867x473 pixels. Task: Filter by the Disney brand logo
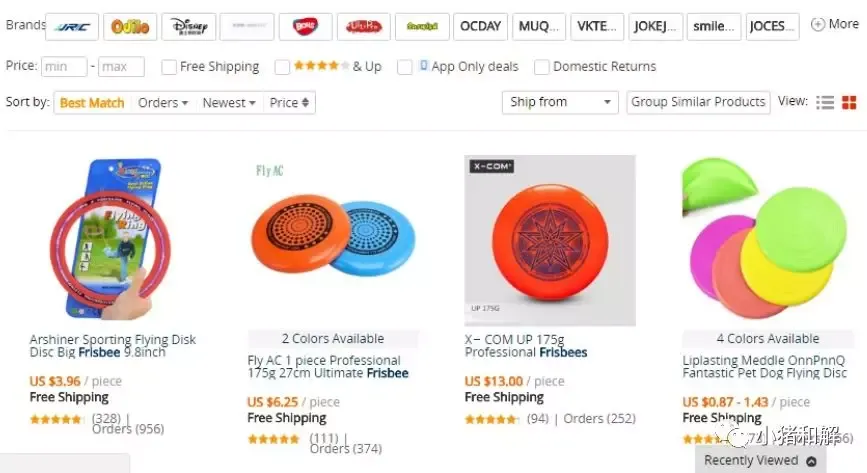[x=189, y=27]
